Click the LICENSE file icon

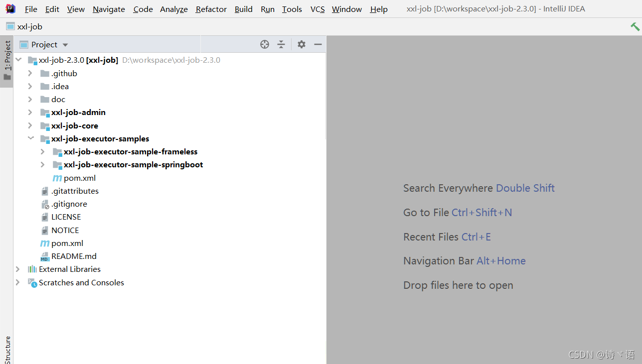45,217
